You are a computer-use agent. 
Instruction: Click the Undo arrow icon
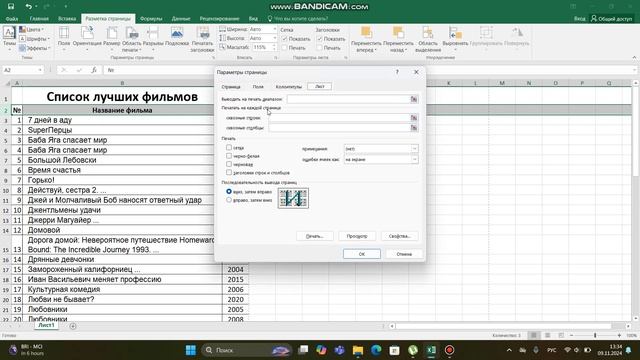[28, 6]
